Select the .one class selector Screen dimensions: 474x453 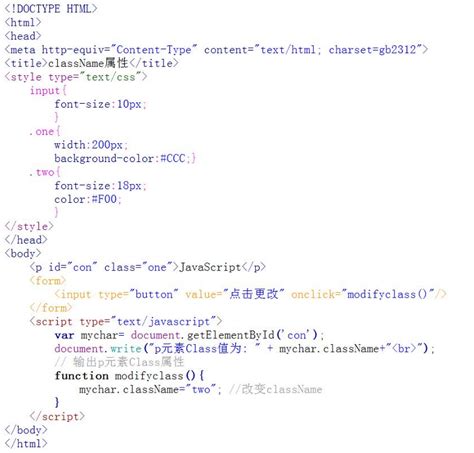(44, 131)
